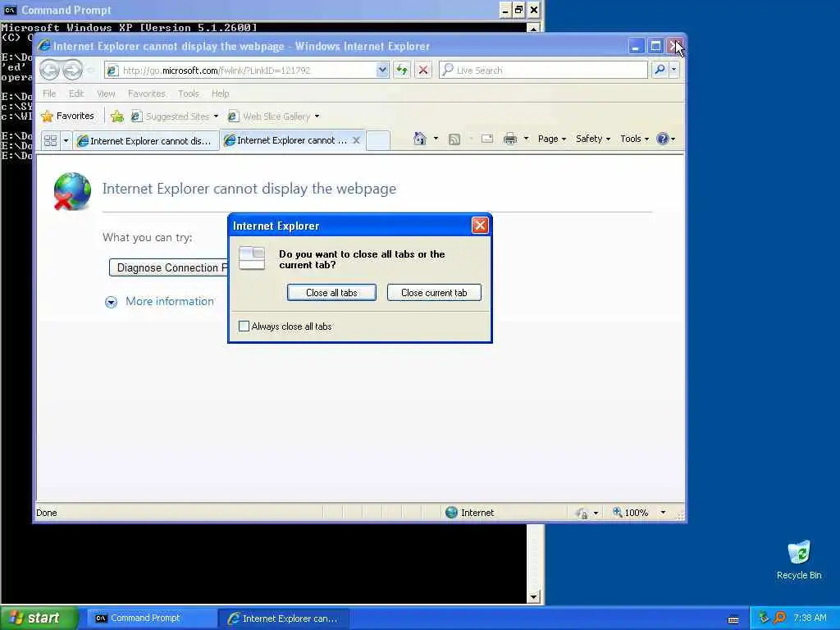
Task: Expand the More information section
Action: click(160, 302)
